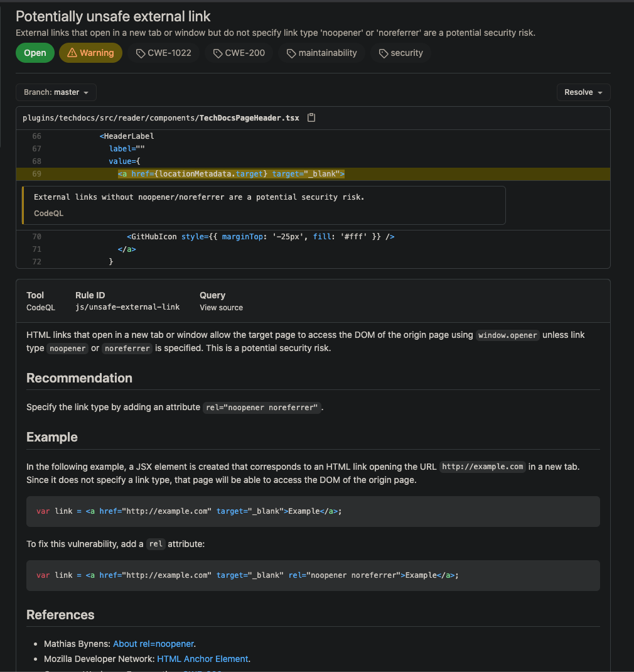Click the tag icon beside CWE-200
The image size is (634, 672).
pos(217,53)
